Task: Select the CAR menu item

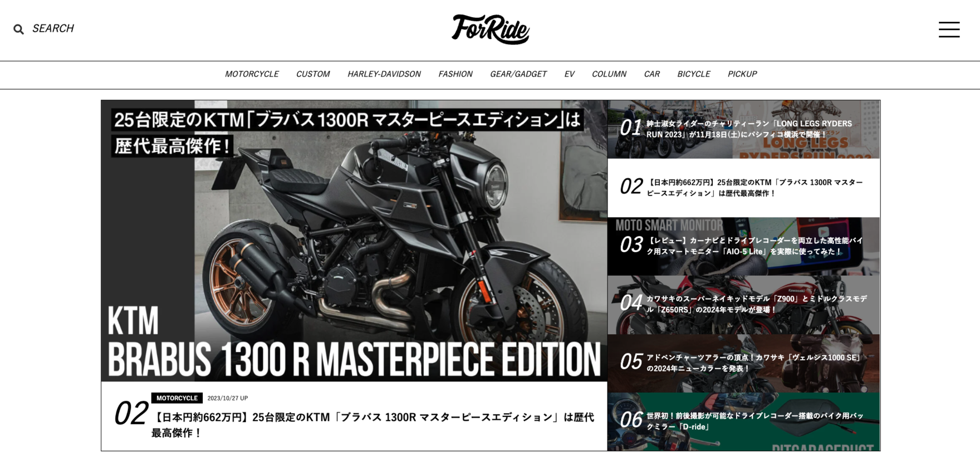Action: (x=652, y=74)
